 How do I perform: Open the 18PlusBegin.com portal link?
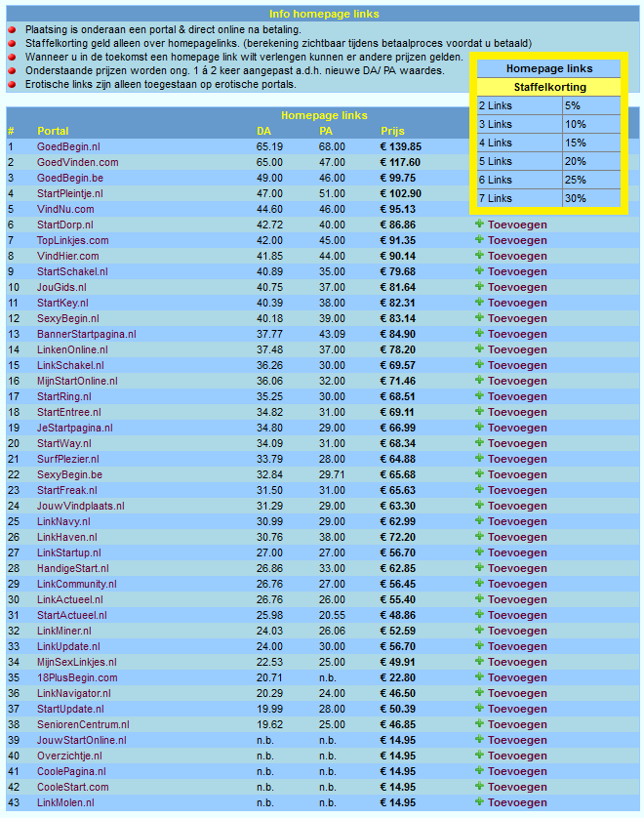pos(77,677)
